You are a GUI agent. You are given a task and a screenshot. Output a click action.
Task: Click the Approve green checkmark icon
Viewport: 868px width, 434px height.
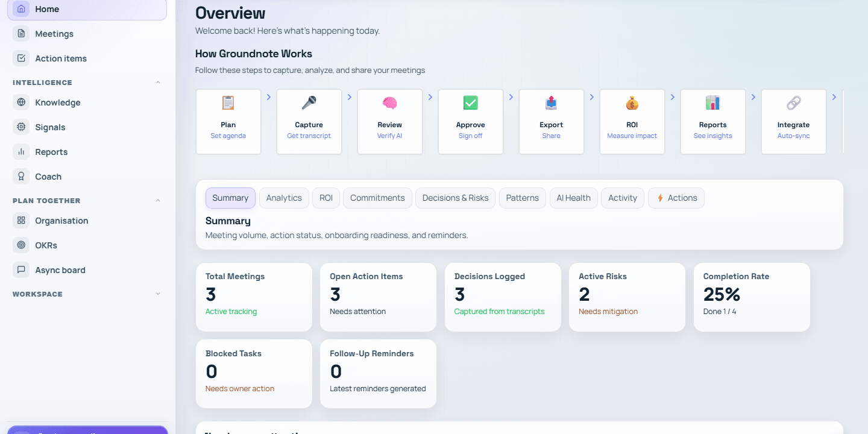471,103
